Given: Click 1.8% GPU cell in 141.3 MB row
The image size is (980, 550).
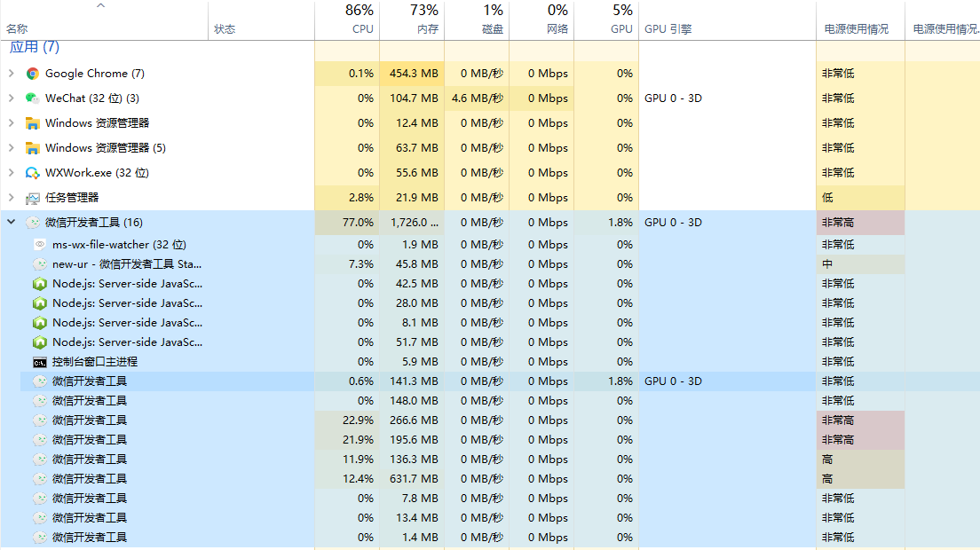Looking at the screenshot, I should tap(606, 381).
